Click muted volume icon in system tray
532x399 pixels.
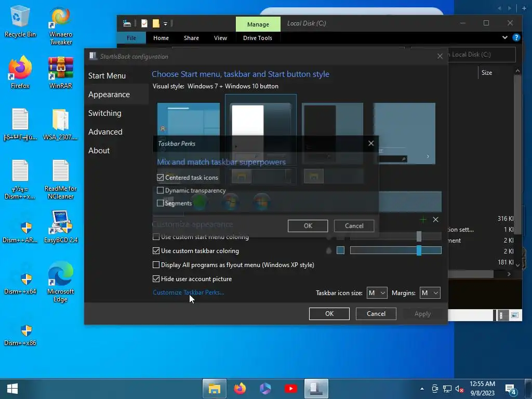(x=459, y=389)
